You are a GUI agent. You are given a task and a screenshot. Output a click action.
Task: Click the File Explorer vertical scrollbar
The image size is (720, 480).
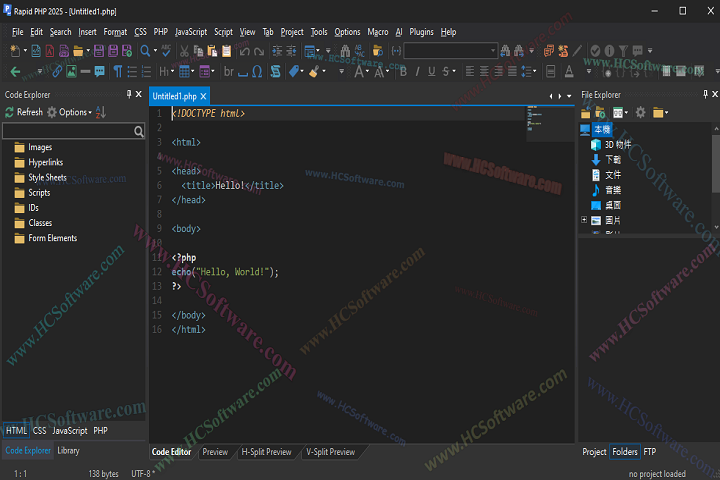point(715,177)
